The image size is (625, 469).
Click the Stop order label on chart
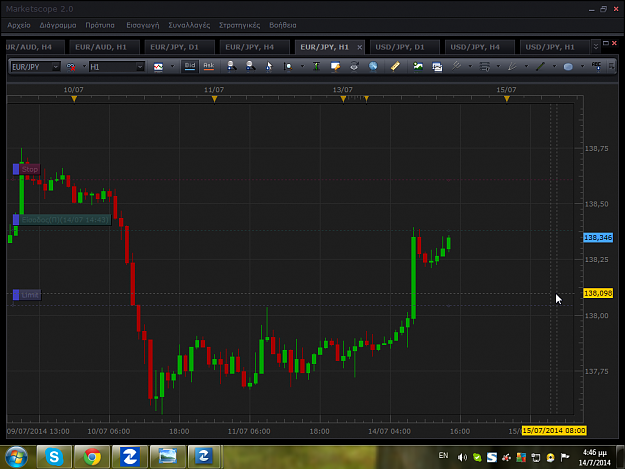[26, 169]
